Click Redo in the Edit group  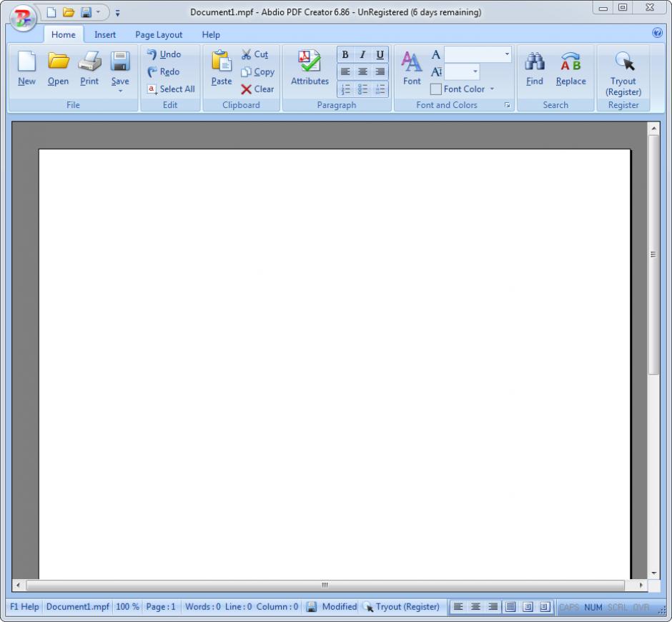pos(163,71)
